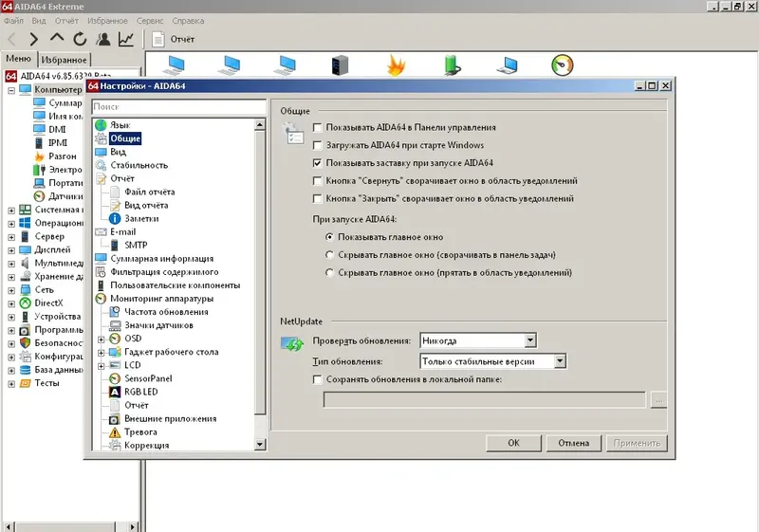Viewport: 759px width, 532px height.
Task: Click the Отмена button
Action: pos(574,443)
